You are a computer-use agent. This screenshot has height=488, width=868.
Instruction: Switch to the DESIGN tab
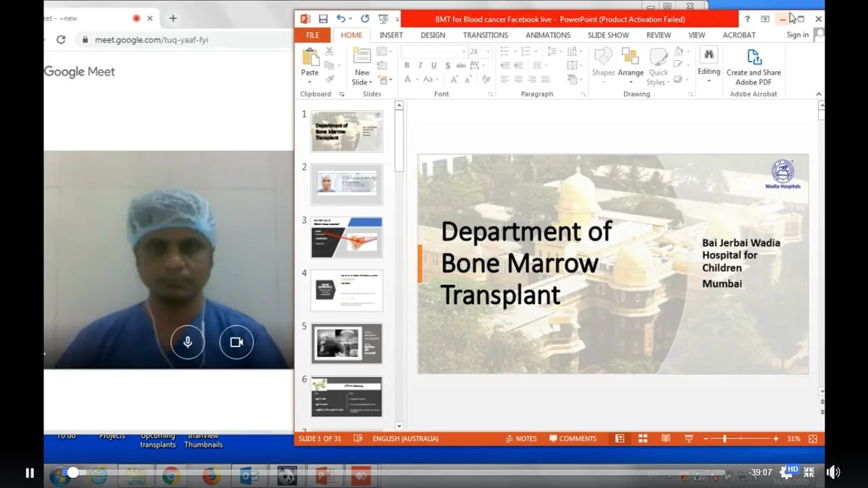(x=433, y=35)
